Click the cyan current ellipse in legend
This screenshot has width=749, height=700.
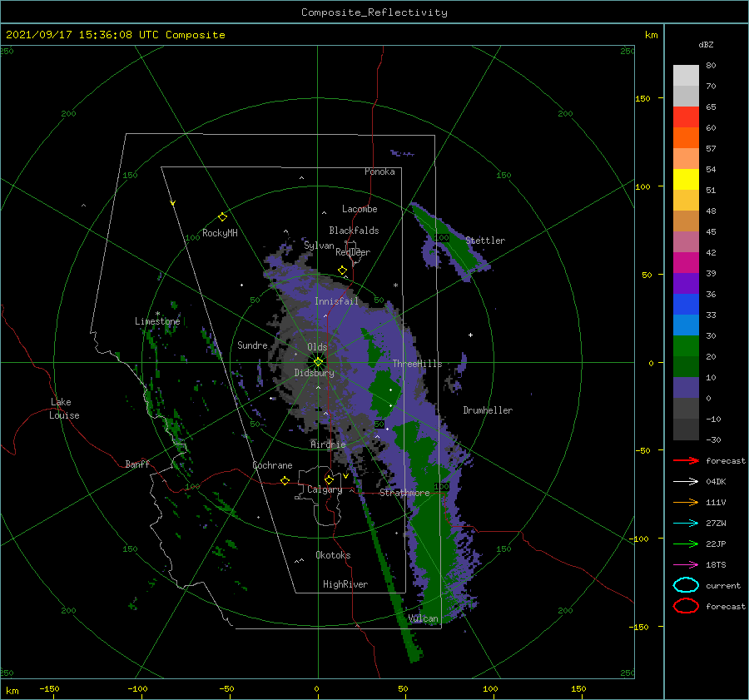pyautogui.click(x=686, y=585)
